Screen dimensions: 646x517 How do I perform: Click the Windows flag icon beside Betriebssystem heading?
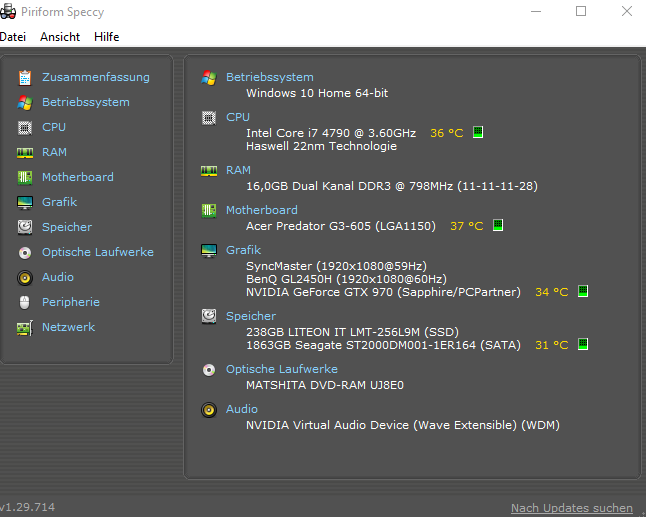pos(209,77)
